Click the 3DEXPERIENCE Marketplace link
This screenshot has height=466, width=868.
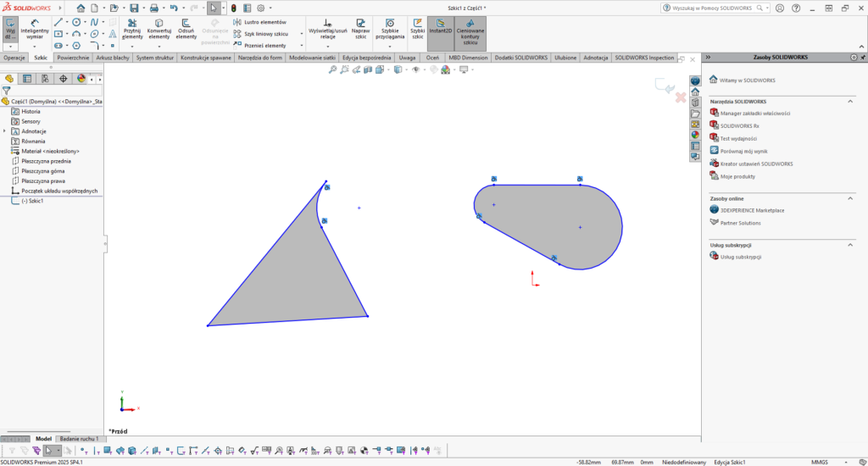pos(751,209)
